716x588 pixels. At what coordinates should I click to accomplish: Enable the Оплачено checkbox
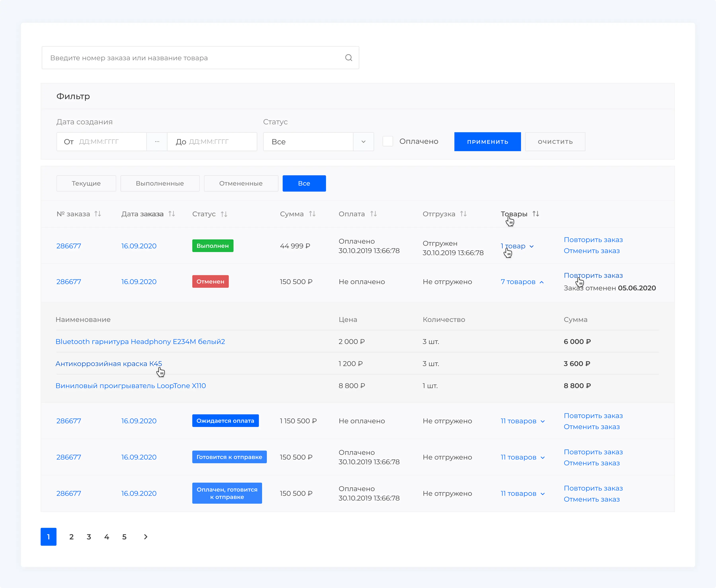388,141
